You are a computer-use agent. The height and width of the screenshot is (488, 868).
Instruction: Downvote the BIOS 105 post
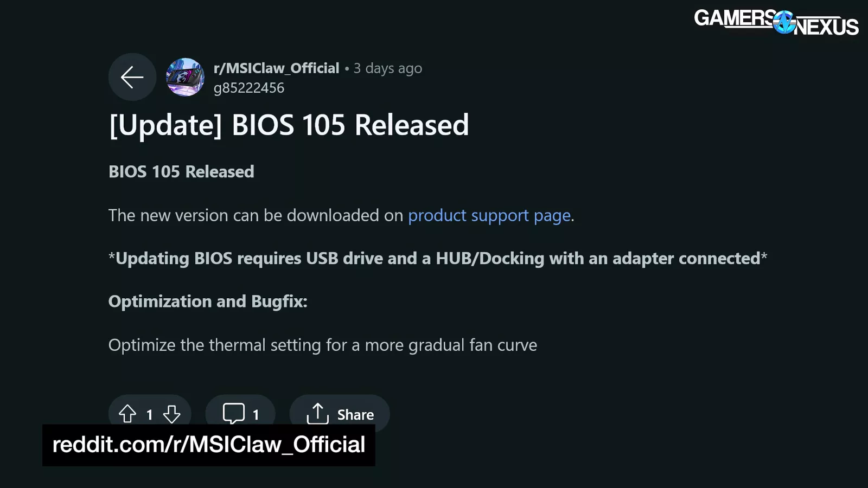pyautogui.click(x=172, y=414)
